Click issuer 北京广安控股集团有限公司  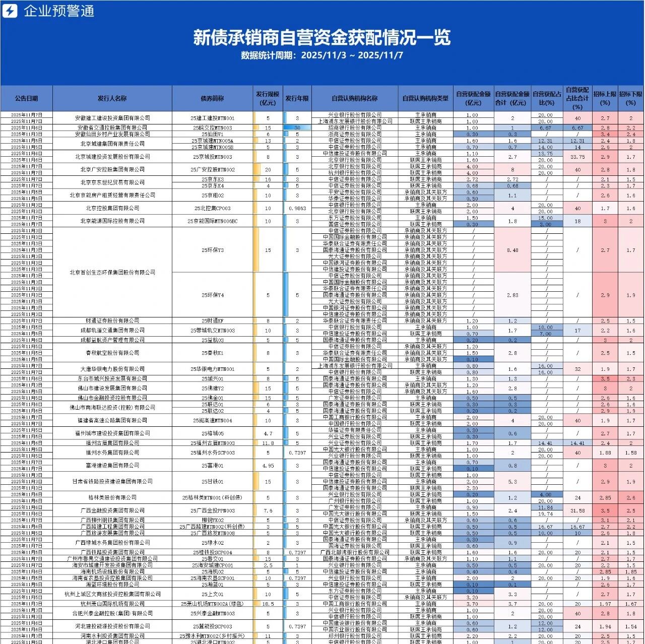point(112,169)
